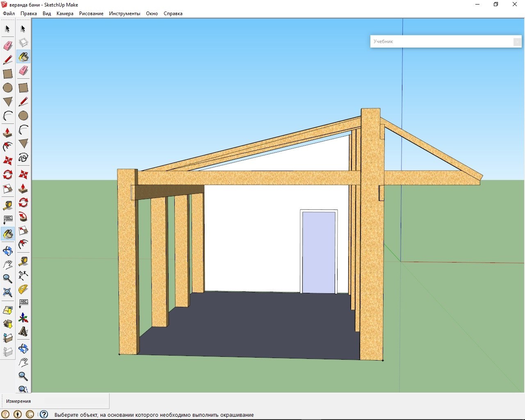Activate the Dimension tool

[x=23, y=275]
